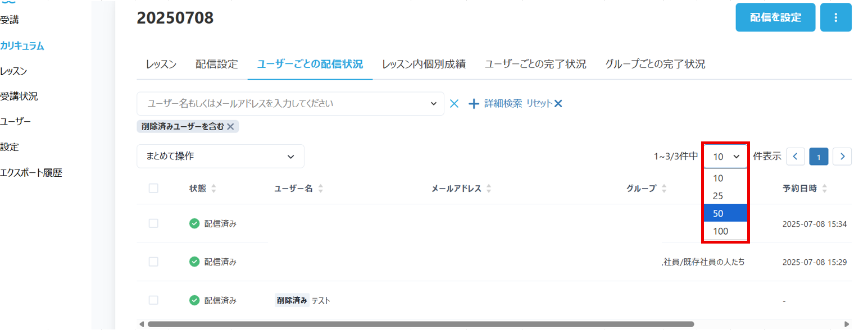Open 設定 in the sidebar
The image size is (868, 330).
coord(10,147)
